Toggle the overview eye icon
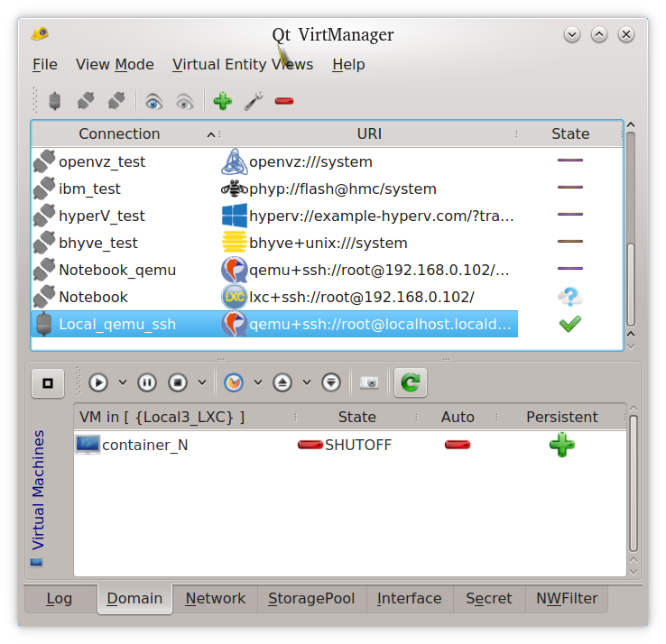The width and height of the screenshot is (666, 644). (153, 101)
